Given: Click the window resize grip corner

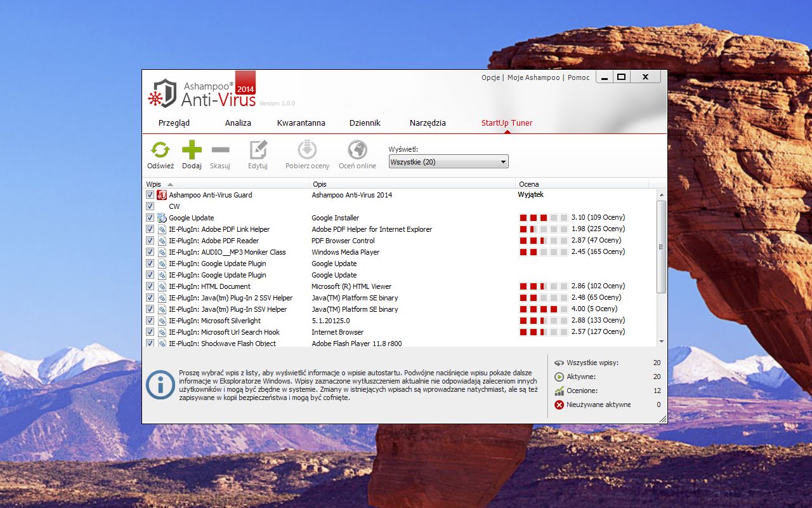Looking at the screenshot, I should (x=663, y=419).
